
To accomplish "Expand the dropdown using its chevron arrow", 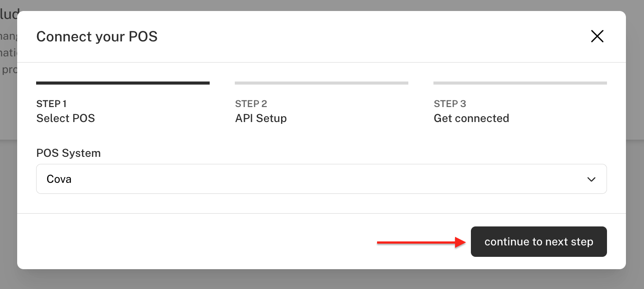I will tap(591, 179).
